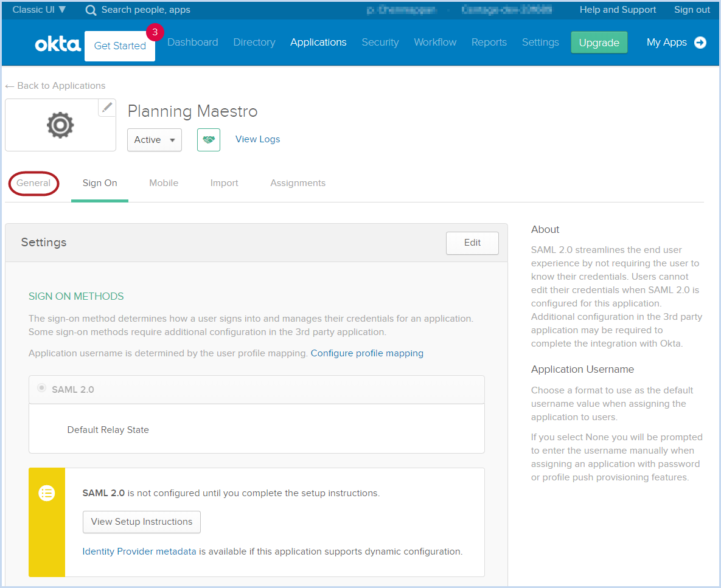Click the back arrow before Back to Applications
This screenshot has width=721, height=588.
point(10,86)
